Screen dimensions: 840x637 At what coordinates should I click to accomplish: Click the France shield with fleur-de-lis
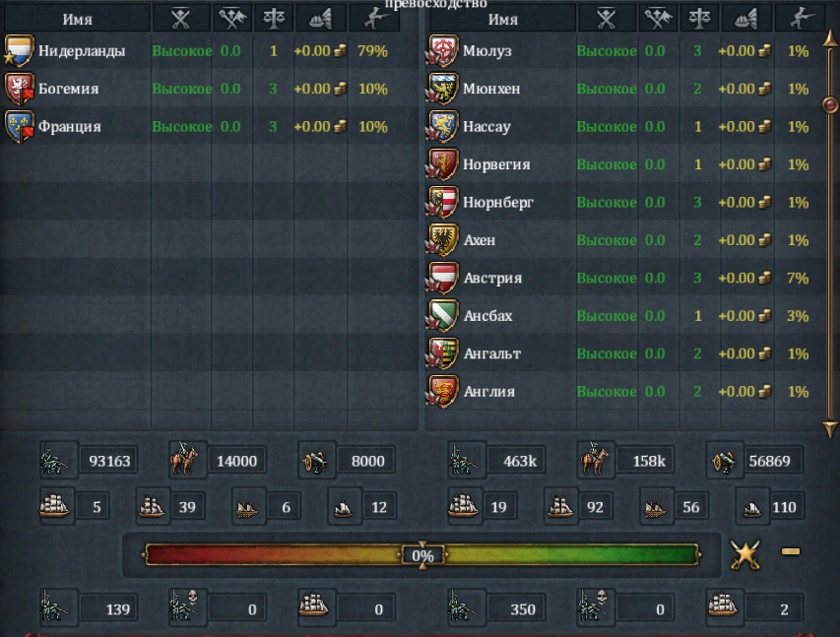coord(20,126)
